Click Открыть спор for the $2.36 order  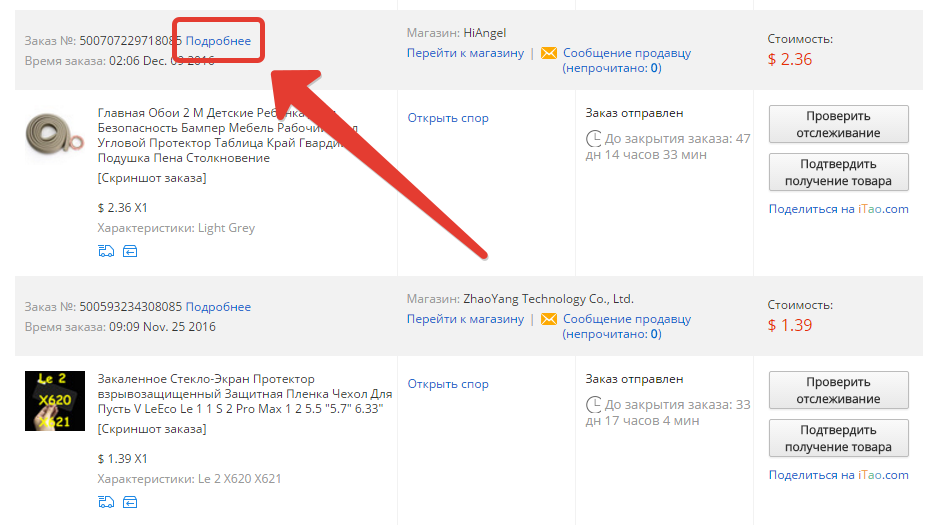[x=448, y=118]
